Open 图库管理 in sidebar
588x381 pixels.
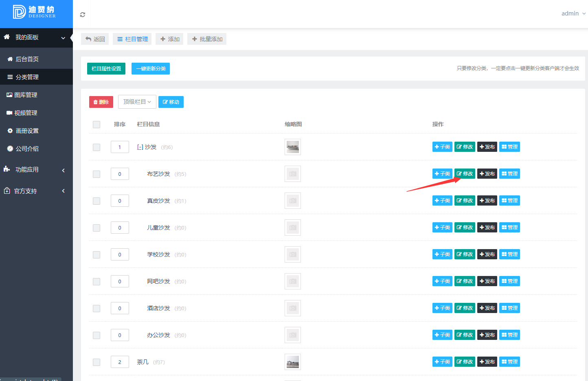coord(36,95)
